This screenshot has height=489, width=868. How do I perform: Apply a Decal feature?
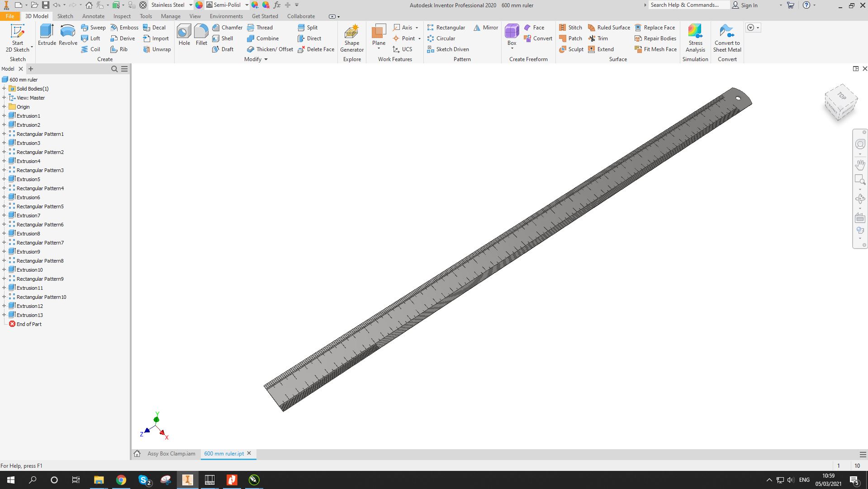pos(154,28)
